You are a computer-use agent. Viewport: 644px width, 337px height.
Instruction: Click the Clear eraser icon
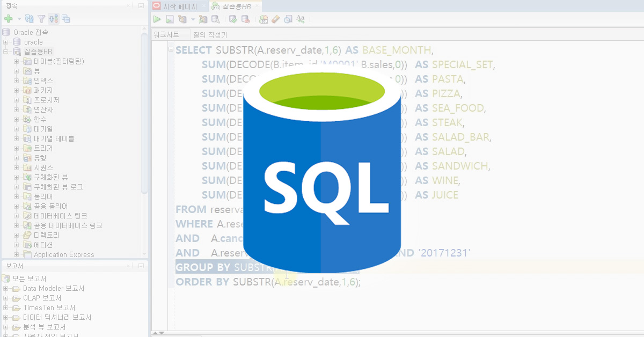[276, 19]
